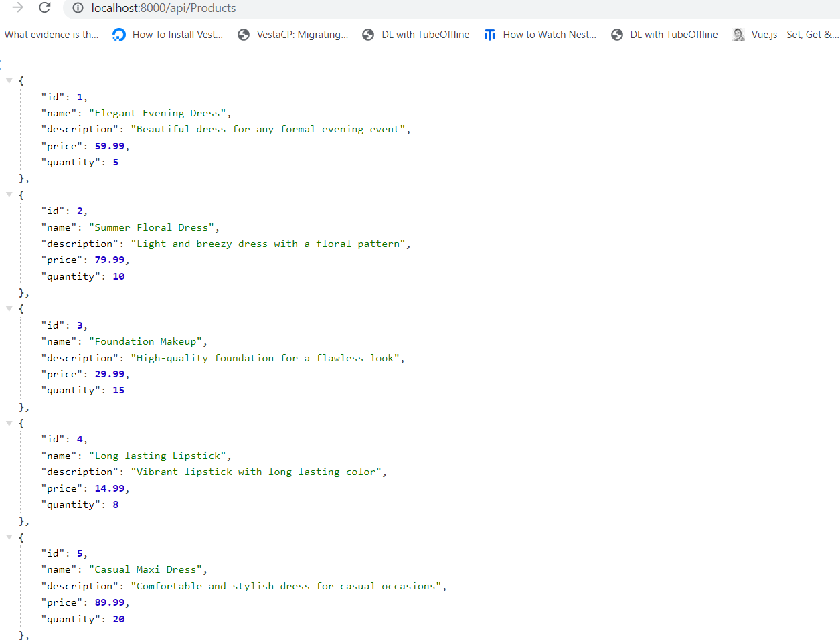The width and height of the screenshot is (840, 643).
Task: Click the "id": 3 line
Action: 64,325
